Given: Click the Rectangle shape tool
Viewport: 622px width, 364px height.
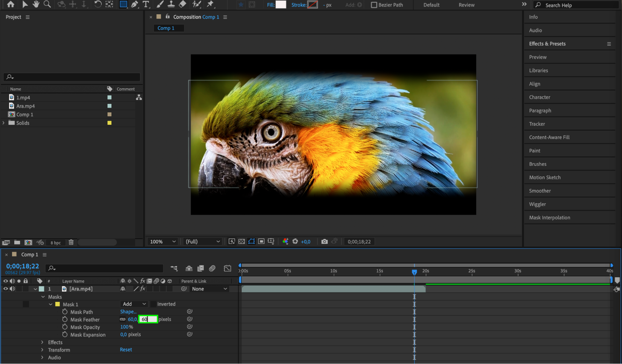Looking at the screenshot, I should pos(124,4).
